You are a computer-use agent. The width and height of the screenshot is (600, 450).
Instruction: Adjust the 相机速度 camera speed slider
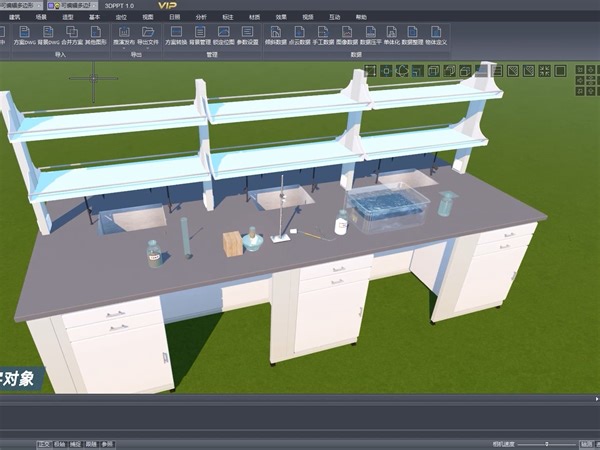pyautogui.click(x=546, y=444)
